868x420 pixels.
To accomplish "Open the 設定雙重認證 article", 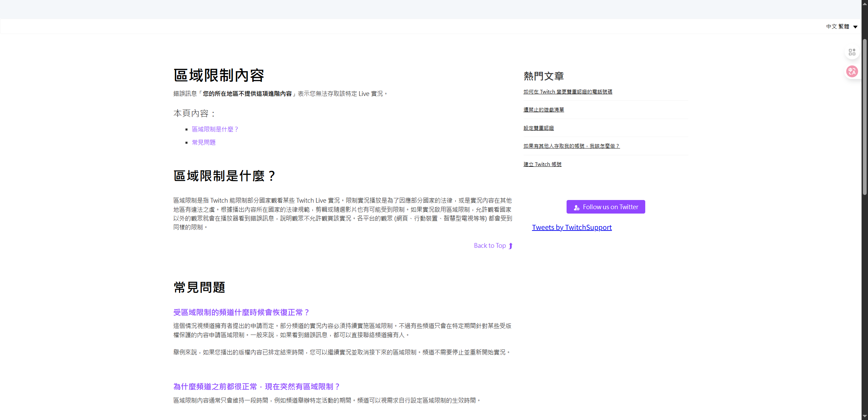I will pos(538,128).
